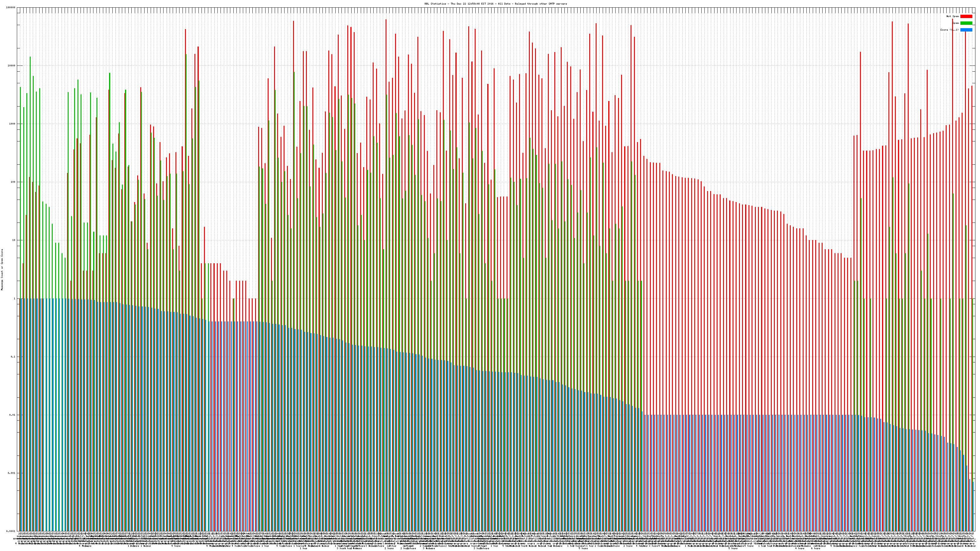The height and width of the screenshot is (551, 980).
Task: Click the 10000 y-axis tick label
Action: coord(12,66)
